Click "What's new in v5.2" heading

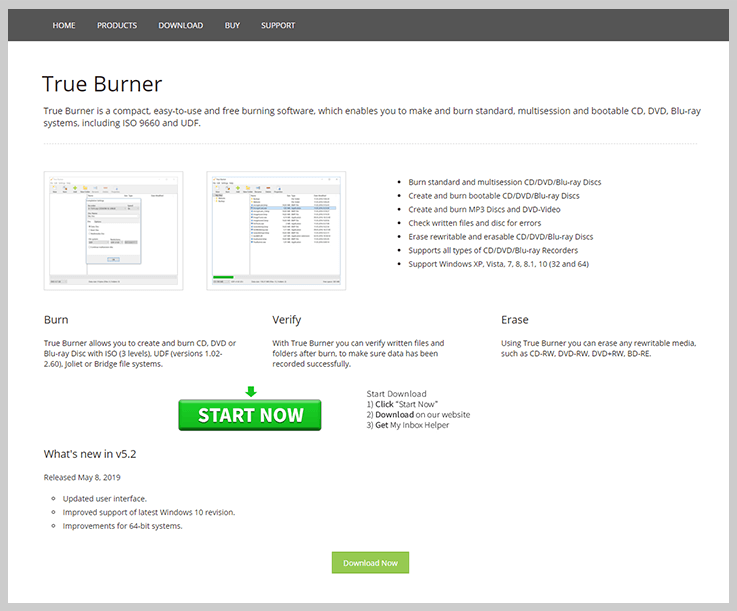click(90, 454)
